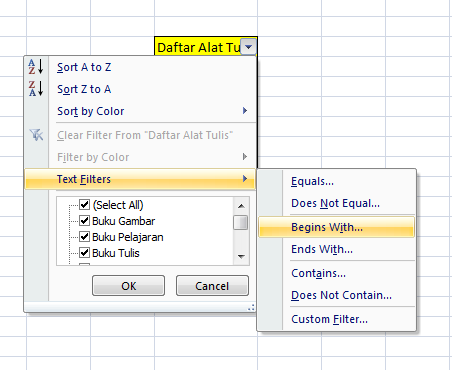Choose the Does Not Contain... option
This screenshot has height=370, width=452.
point(336,295)
